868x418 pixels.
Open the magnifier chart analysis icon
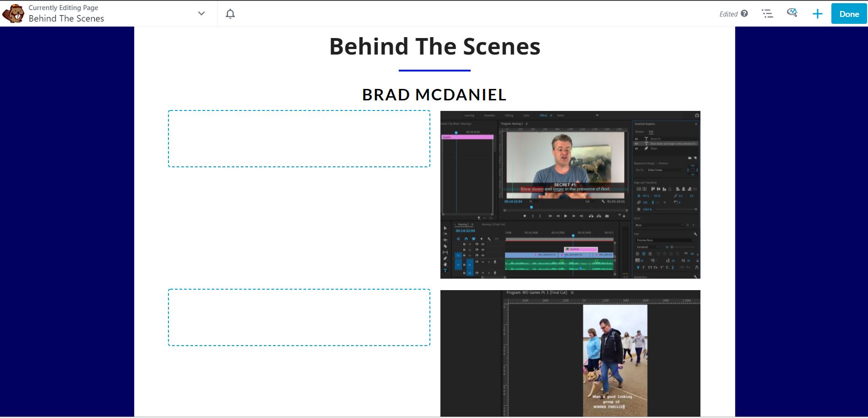click(x=792, y=13)
